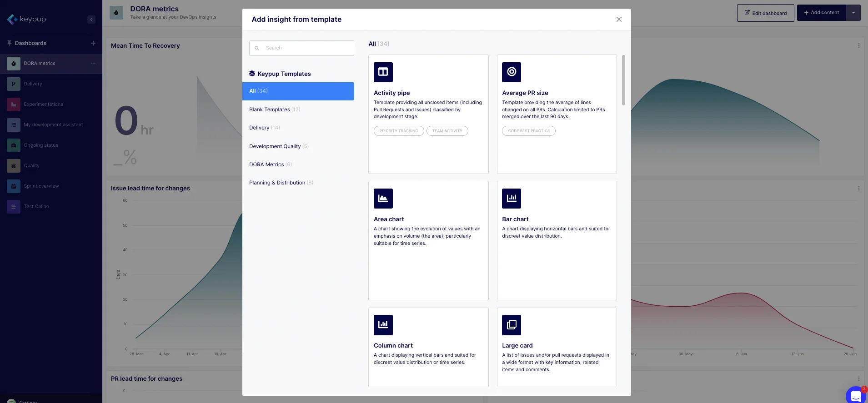Select the Large card template icon
Screen dimensions: 868x403
coord(512,324)
